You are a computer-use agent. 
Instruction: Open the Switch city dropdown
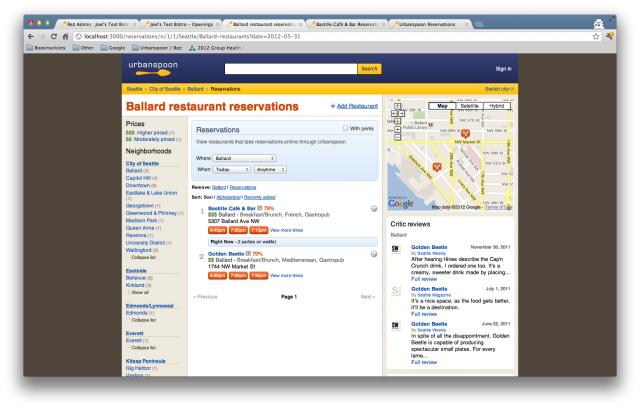click(x=499, y=89)
